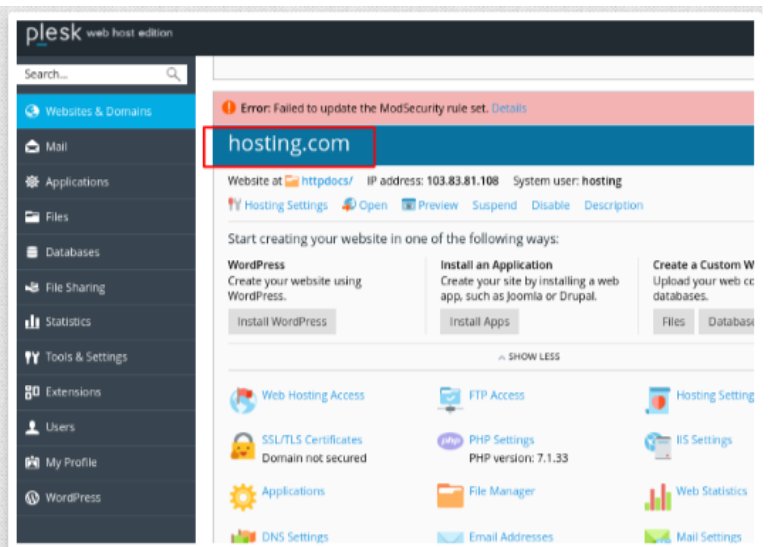The image size is (770, 547).
Task: Click the Web Statistics chart icon
Action: [658, 496]
